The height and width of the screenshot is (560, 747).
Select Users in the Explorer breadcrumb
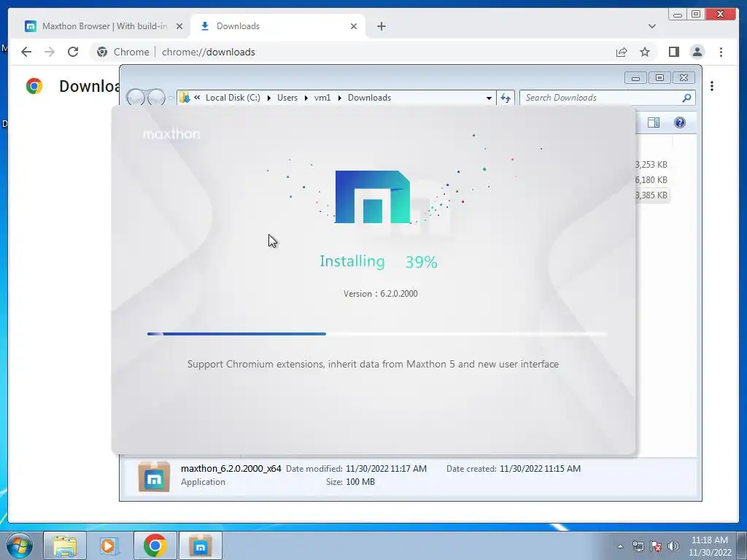pos(287,98)
